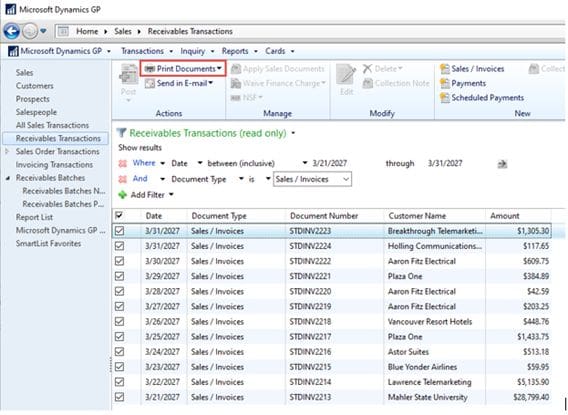Click Waive Finance Charge icon

point(236,84)
